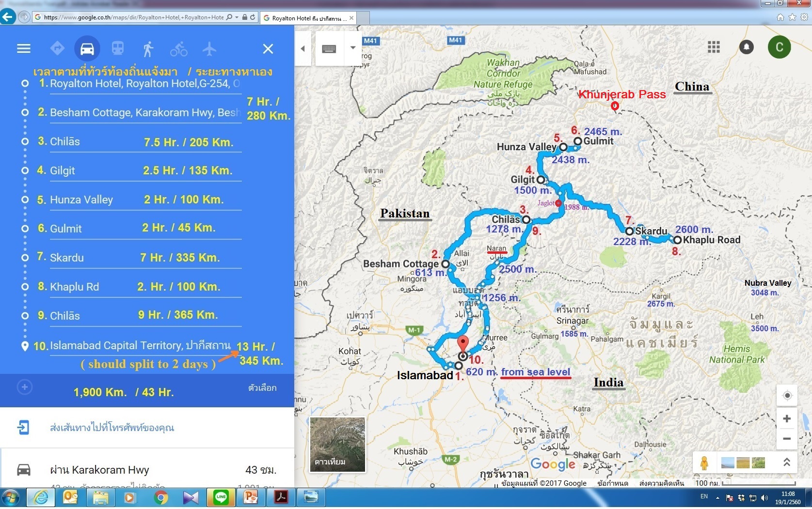Screen dimensions: 812x509
Task: Open the map imagery photo strip
Action: [743, 463]
